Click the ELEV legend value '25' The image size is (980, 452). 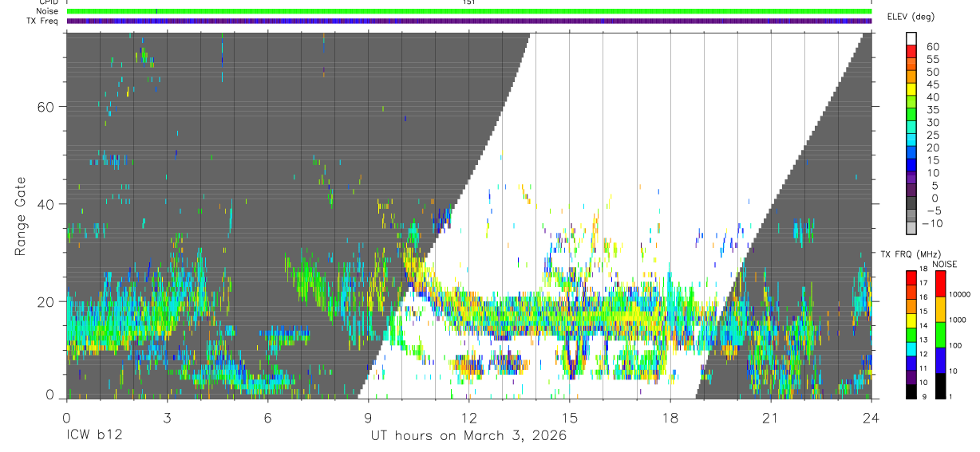[932, 135]
